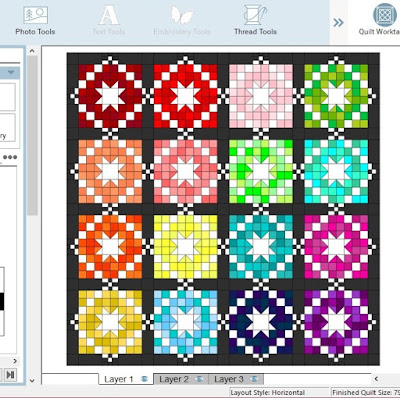Screen dimensions: 400x398
Task: Select the magenta hot pink star block
Action: 336,247
